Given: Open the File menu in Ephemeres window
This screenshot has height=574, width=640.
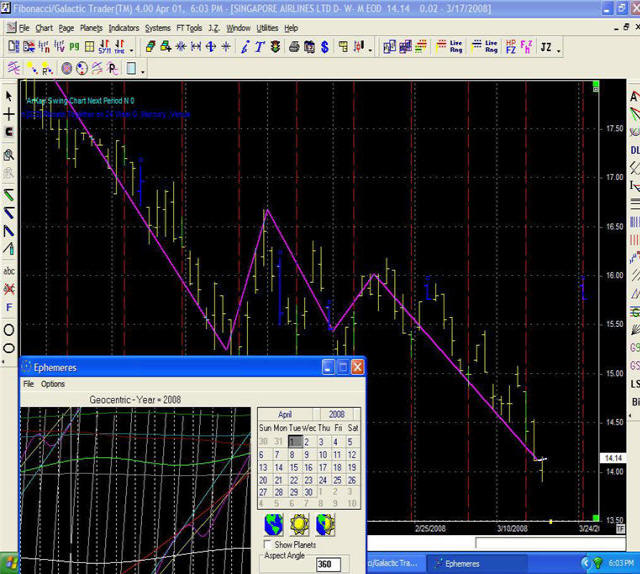Looking at the screenshot, I should point(29,384).
